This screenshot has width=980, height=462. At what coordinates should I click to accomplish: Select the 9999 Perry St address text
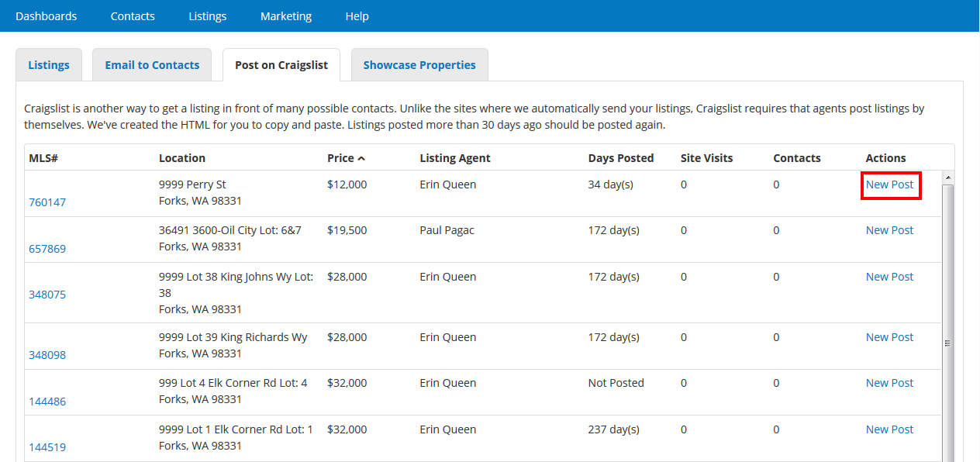pyautogui.click(x=192, y=184)
